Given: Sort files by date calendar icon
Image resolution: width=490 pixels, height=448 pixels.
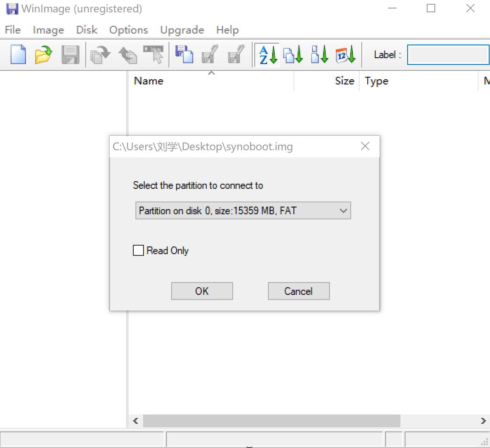Looking at the screenshot, I should pyautogui.click(x=346, y=55).
